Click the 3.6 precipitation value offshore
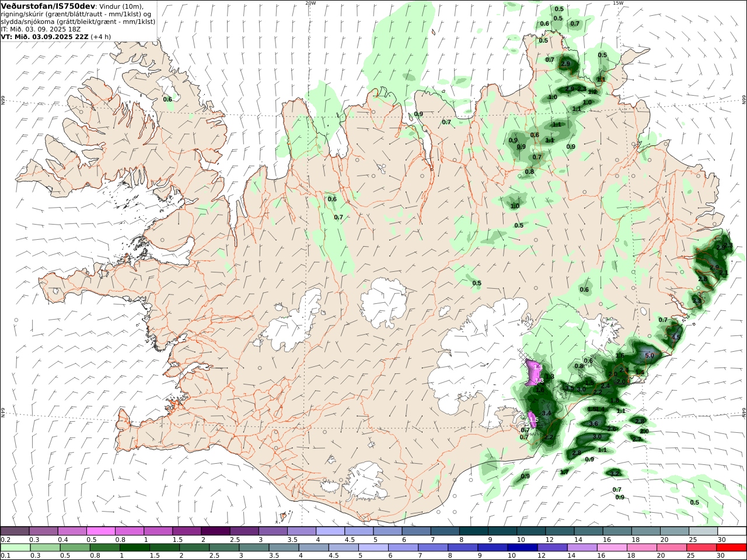The width and height of the screenshot is (747, 560). point(594,423)
